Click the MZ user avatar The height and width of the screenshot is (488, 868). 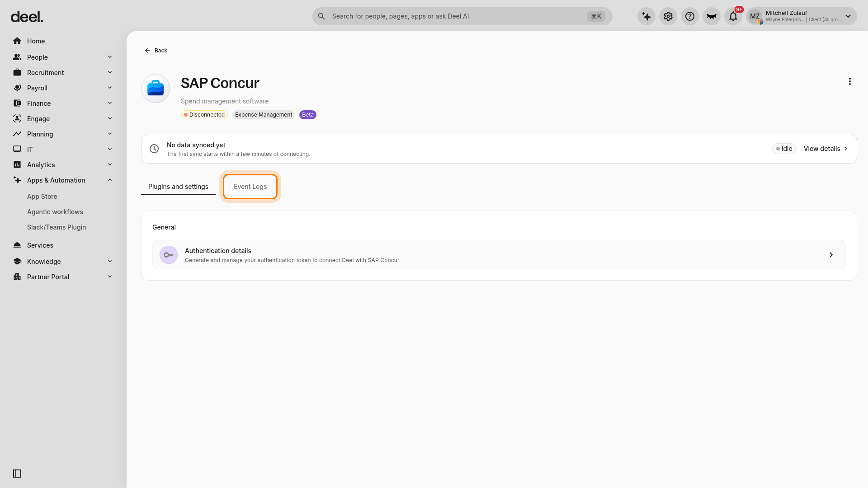[755, 16]
